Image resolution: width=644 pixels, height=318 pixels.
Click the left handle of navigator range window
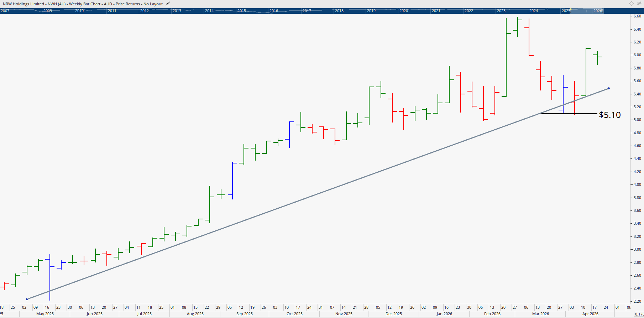pos(571,11)
